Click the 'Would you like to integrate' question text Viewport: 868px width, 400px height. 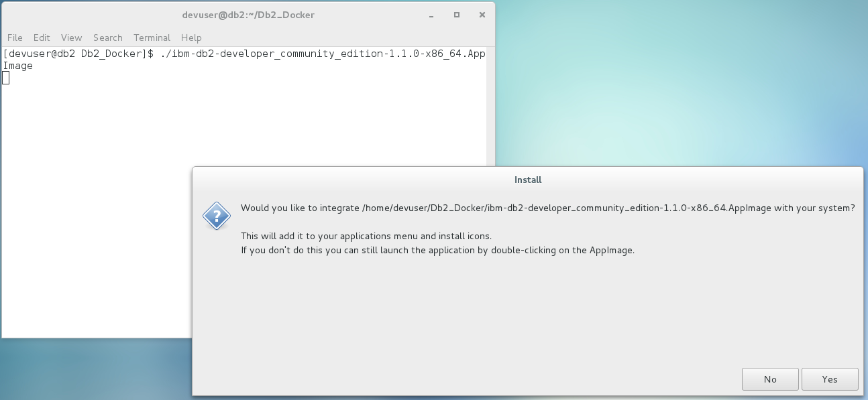click(x=548, y=208)
